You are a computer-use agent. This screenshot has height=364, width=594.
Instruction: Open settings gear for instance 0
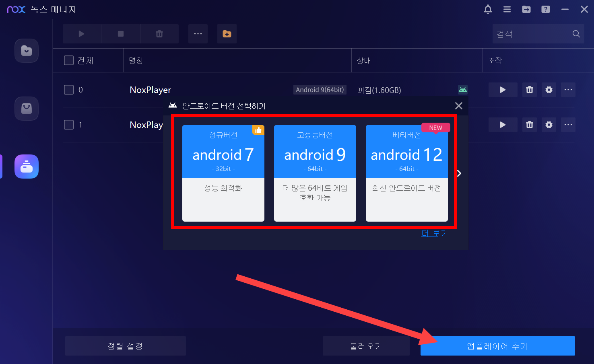[549, 90]
